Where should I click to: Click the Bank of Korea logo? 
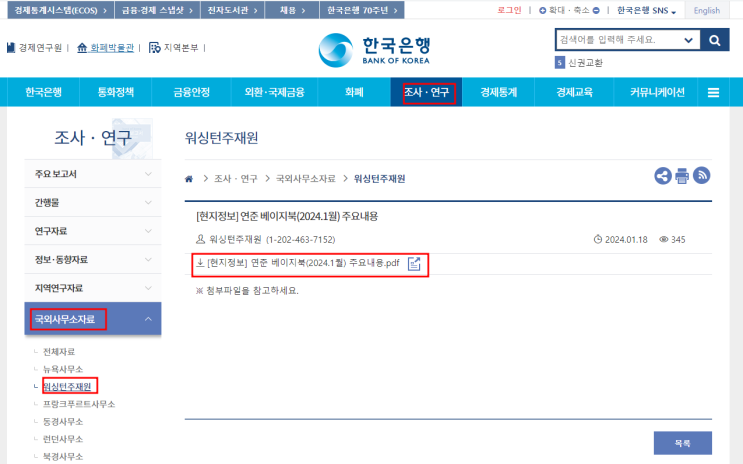point(374,50)
